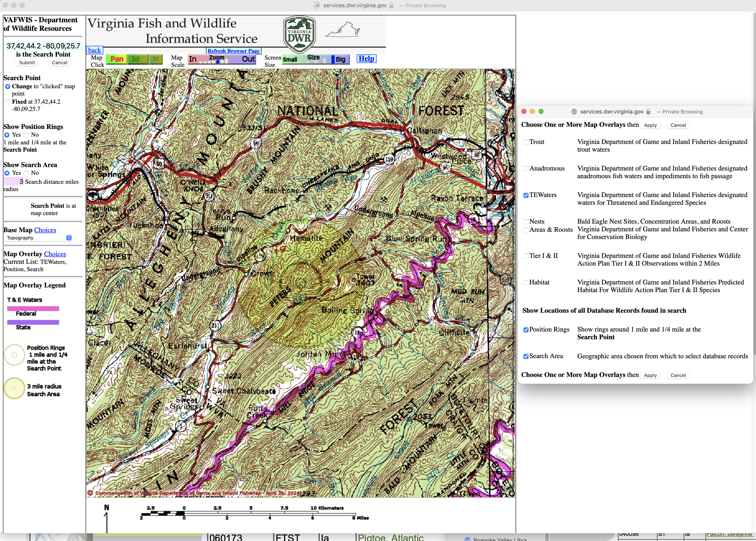Open Map Overlay Choices link
The width and height of the screenshot is (756, 541).
pos(55,254)
